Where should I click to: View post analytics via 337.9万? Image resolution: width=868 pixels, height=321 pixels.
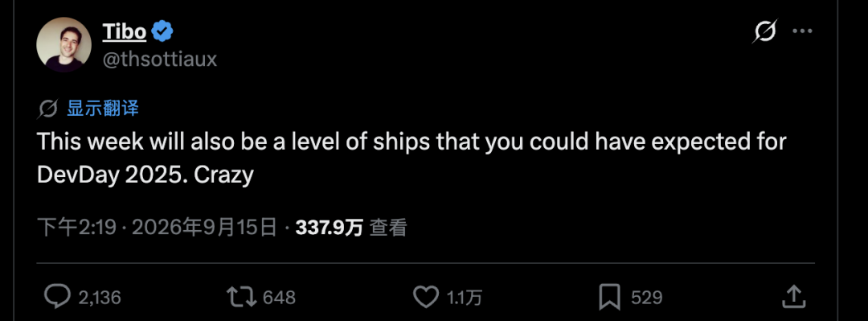click(x=330, y=228)
